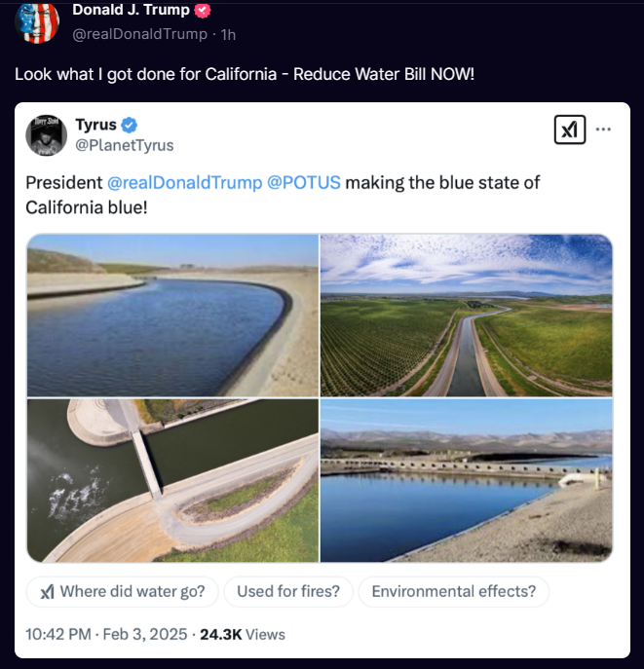Image resolution: width=644 pixels, height=669 pixels.
Task: Select the 'Environmental effects?' suggestion
Action: coord(453,591)
